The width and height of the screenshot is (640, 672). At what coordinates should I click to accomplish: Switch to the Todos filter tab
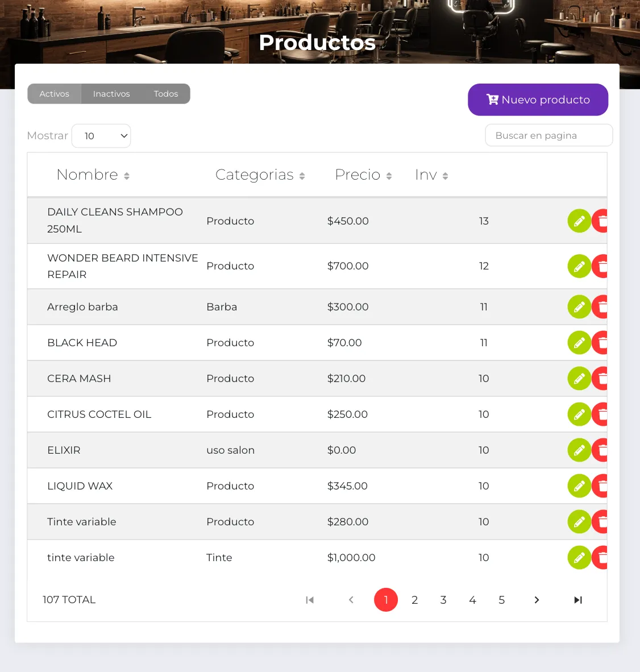tap(166, 94)
